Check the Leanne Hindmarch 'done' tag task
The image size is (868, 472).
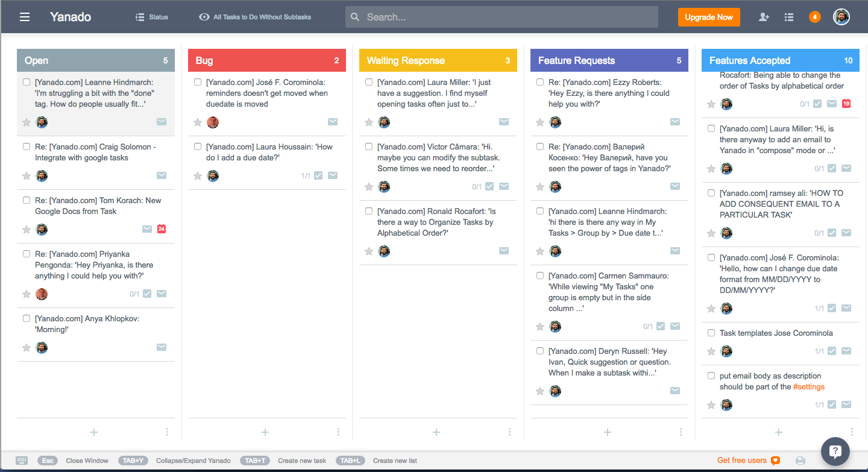point(27,82)
